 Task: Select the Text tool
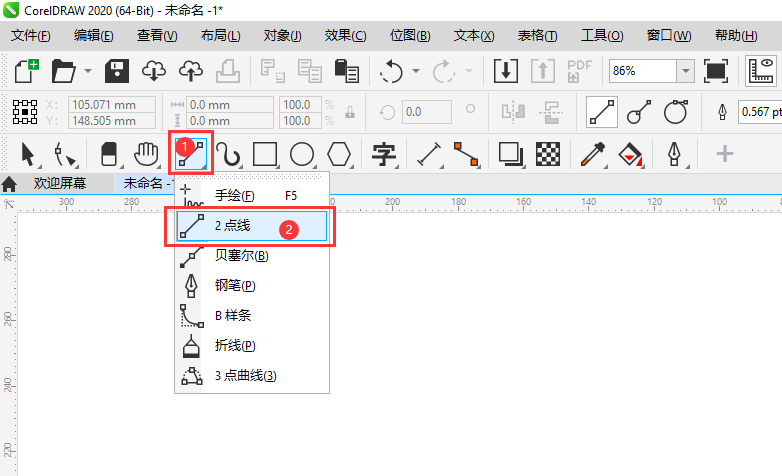click(384, 154)
